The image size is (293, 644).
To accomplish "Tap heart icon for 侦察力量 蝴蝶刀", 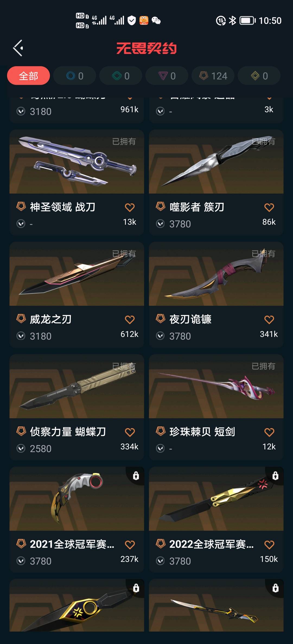I will point(130,432).
